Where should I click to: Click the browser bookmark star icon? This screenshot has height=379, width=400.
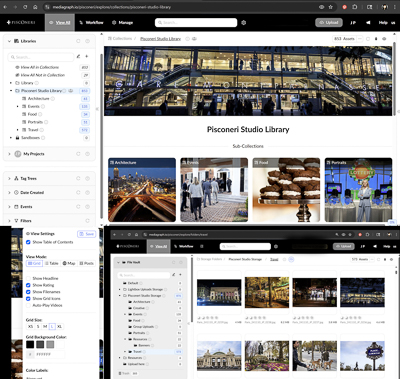[331, 7]
